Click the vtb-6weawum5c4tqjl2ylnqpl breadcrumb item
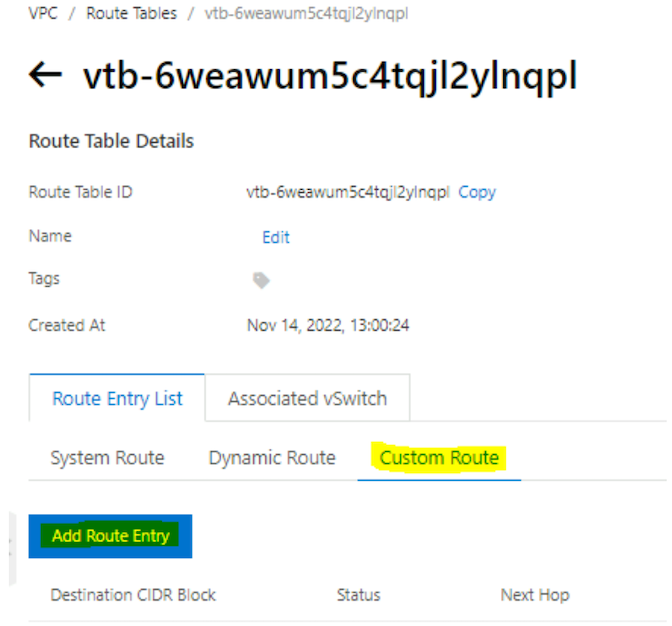The image size is (672, 626). (305, 14)
